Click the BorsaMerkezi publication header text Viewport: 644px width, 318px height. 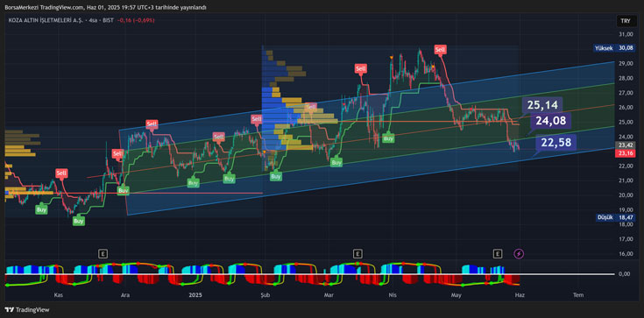pos(105,7)
